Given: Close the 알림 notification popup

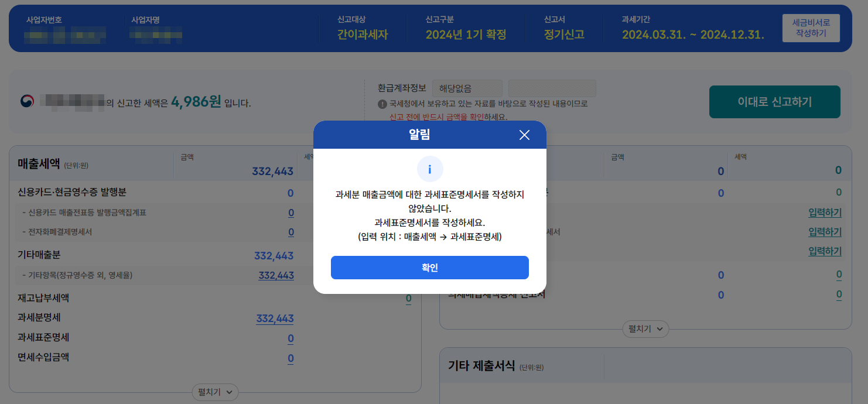Looking at the screenshot, I should 524,135.
